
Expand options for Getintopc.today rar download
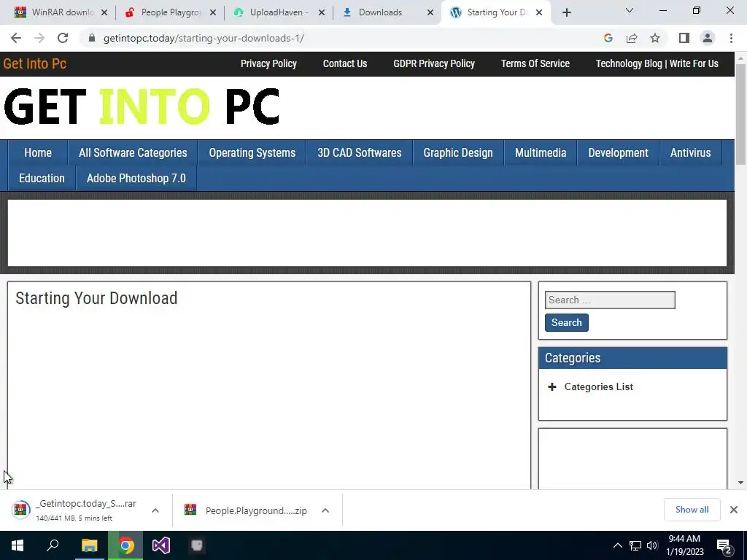click(x=155, y=510)
